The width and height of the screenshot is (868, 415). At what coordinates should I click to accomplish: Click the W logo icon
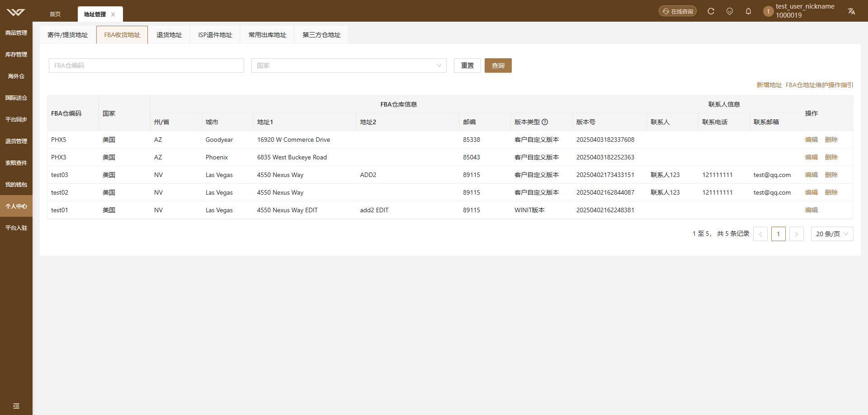[16, 12]
